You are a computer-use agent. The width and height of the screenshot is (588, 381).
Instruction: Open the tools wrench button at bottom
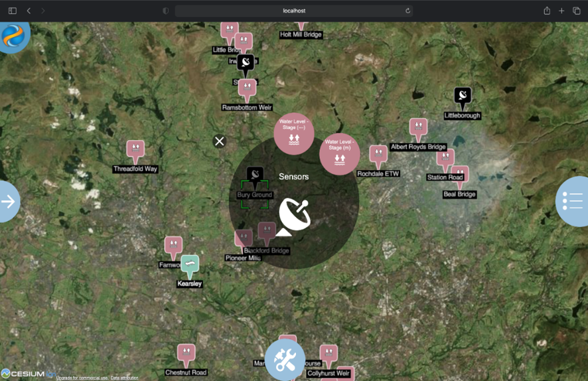coord(285,360)
